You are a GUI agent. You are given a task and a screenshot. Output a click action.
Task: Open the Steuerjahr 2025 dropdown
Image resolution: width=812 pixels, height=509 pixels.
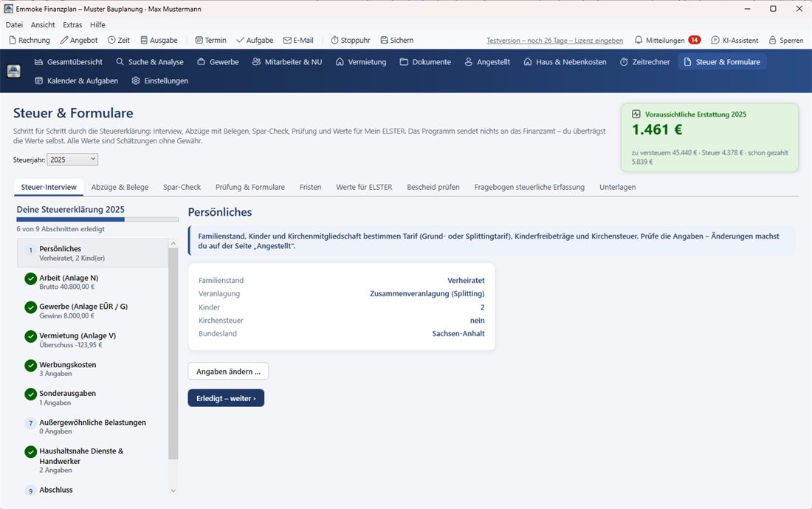point(72,160)
